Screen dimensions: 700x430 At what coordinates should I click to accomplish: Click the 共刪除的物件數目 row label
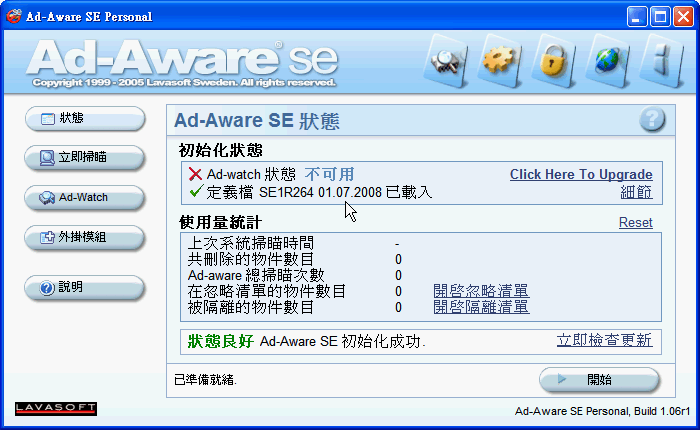click(251, 259)
